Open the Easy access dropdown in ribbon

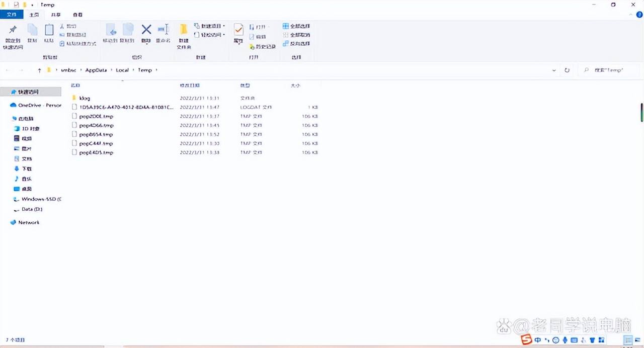pyautogui.click(x=210, y=35)
